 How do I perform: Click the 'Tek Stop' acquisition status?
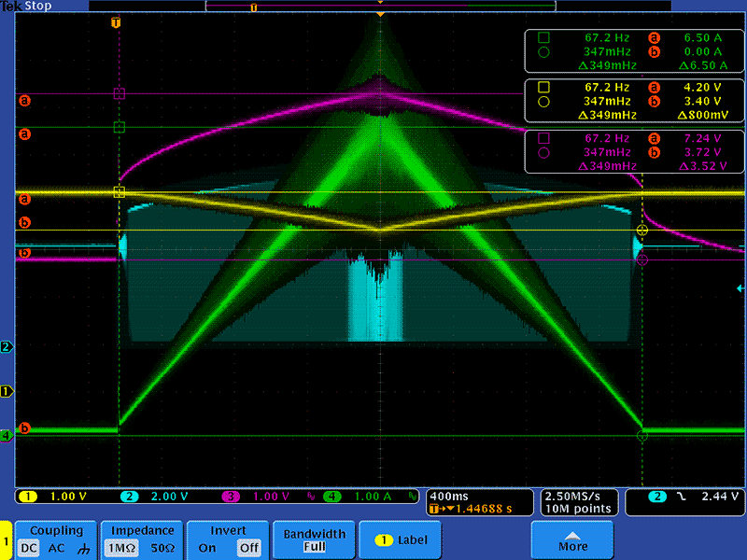[26, 7]
